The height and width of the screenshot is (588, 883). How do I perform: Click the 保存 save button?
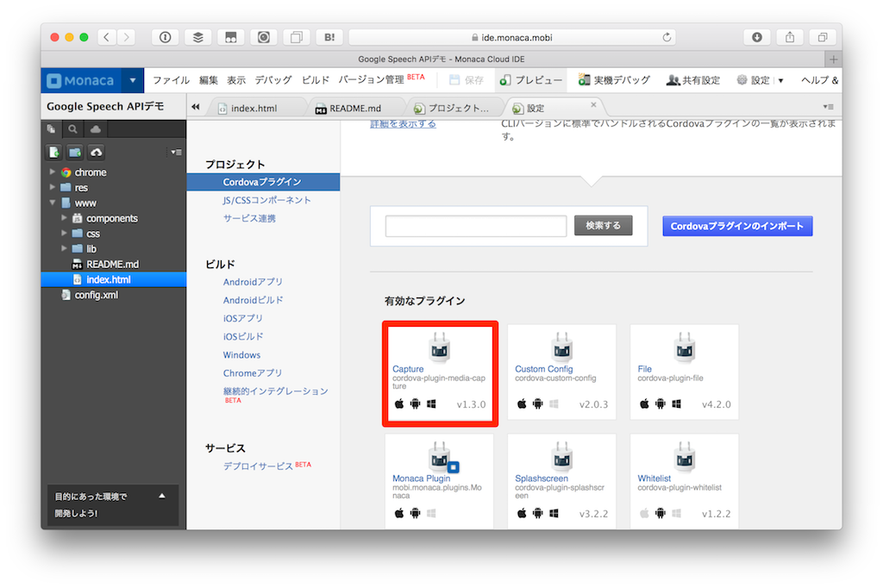pyautogui.click(x=467, y=80)
